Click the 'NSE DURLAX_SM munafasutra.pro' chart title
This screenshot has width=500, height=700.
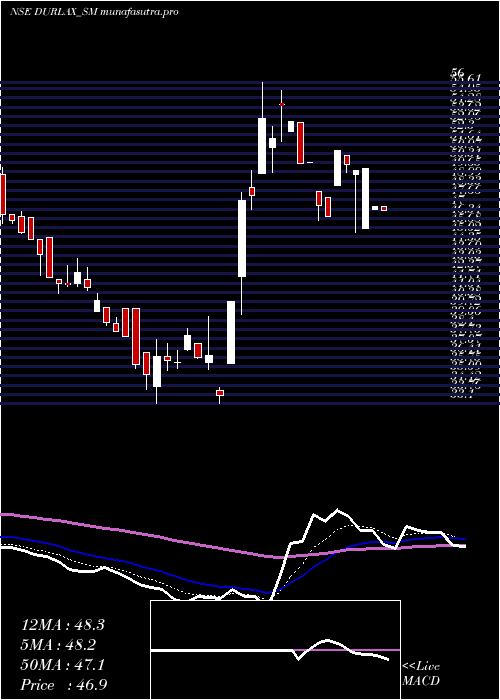(x=94, y=12)
